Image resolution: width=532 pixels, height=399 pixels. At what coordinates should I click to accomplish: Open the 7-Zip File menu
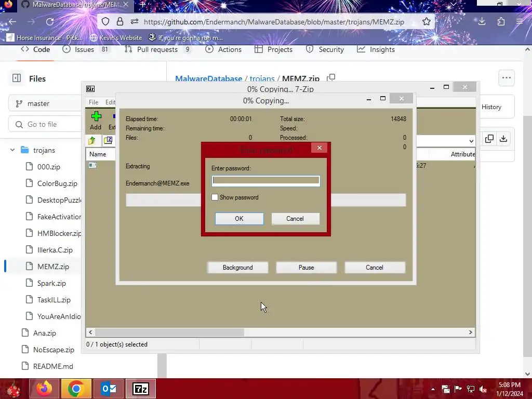pos(94,102)
